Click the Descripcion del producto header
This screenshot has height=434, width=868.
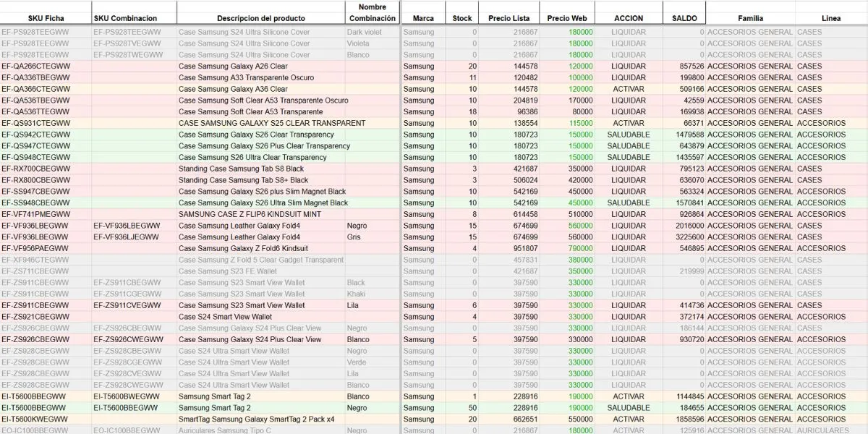pyautogui.click(x=261, y=18)
